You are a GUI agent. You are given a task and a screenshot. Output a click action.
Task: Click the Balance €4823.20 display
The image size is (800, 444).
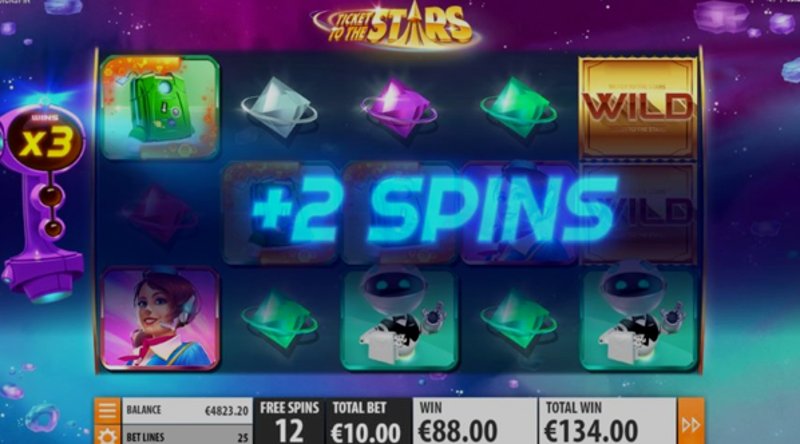(x=187, y=411)
